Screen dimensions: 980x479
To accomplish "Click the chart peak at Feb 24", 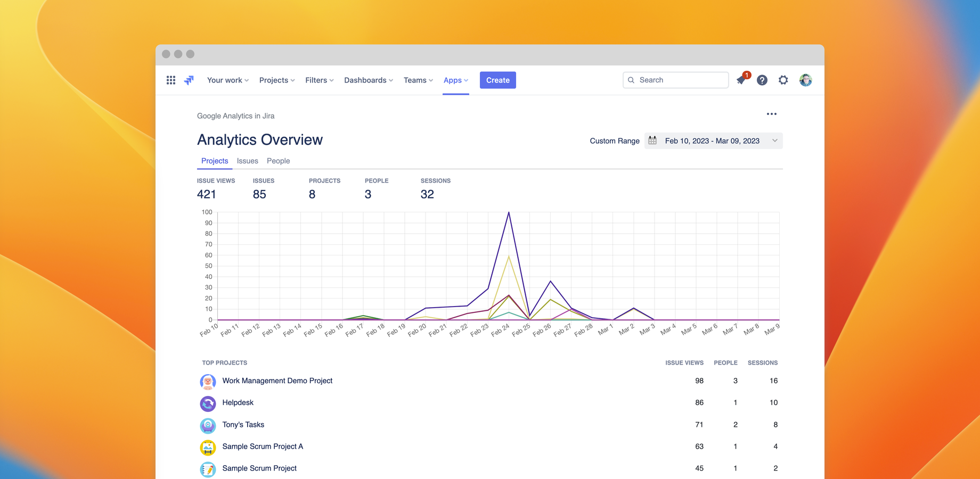I will tap(509, 212).
